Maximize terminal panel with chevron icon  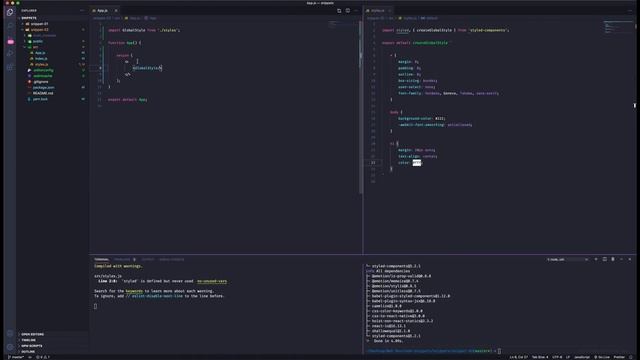click(621, 259)
